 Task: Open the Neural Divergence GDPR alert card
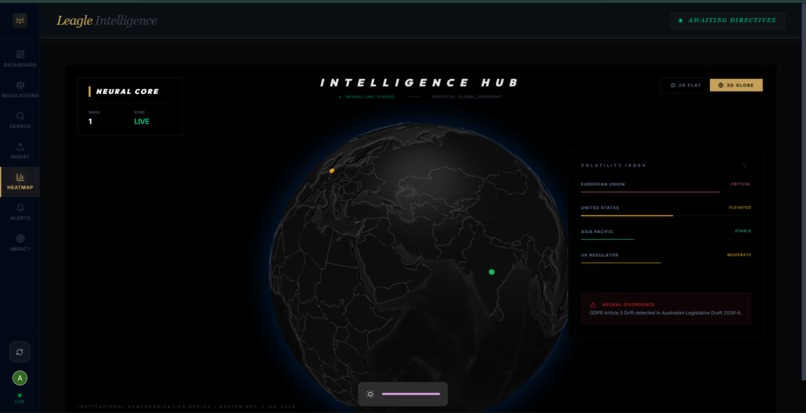click(x=666, y=309)
